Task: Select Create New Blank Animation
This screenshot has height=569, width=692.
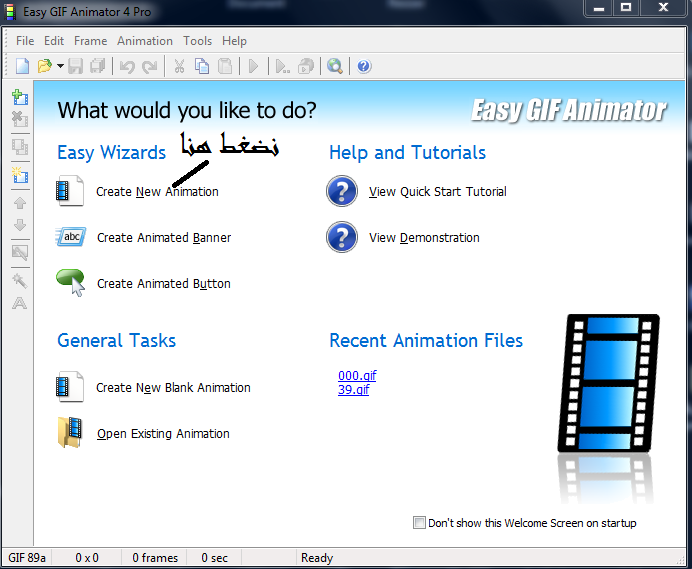Action: (x=173, y=388)
